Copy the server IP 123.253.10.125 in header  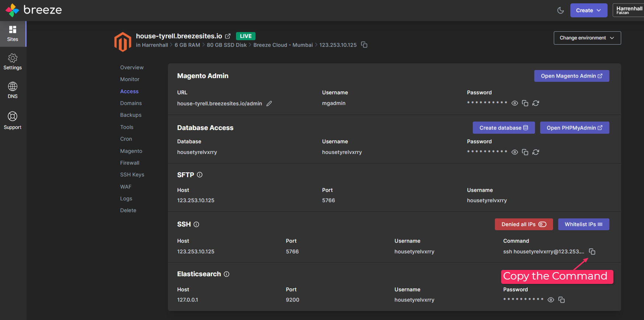364,45
